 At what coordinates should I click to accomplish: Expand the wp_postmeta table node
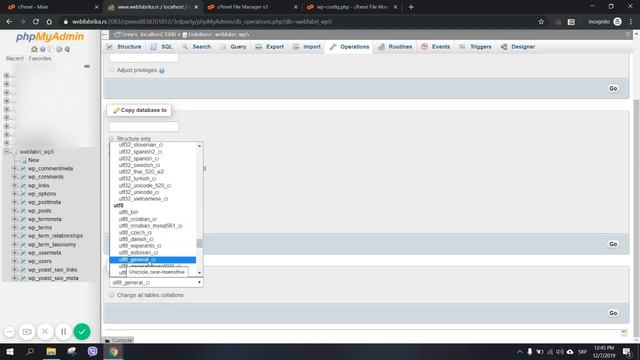coord(15,202)
